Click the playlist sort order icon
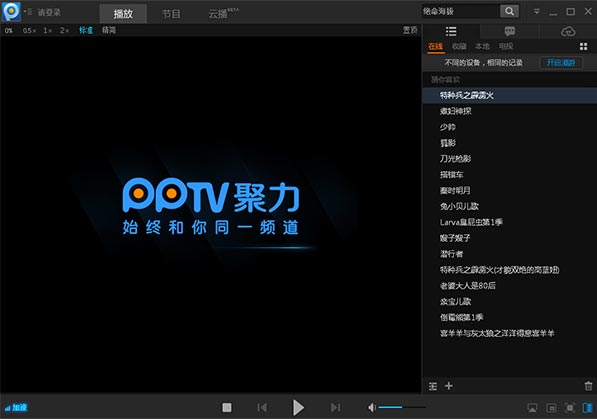597x419 pixels. pos(433,386)
